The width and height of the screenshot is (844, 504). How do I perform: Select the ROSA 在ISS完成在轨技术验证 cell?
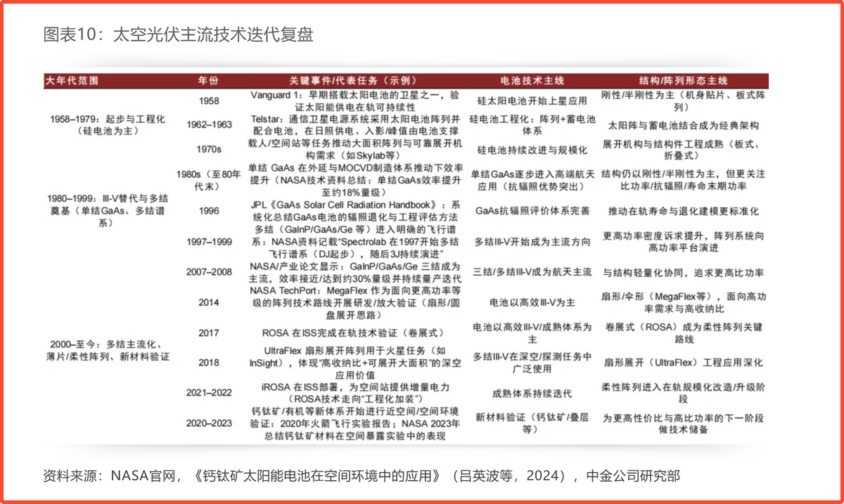click(355, 332)
